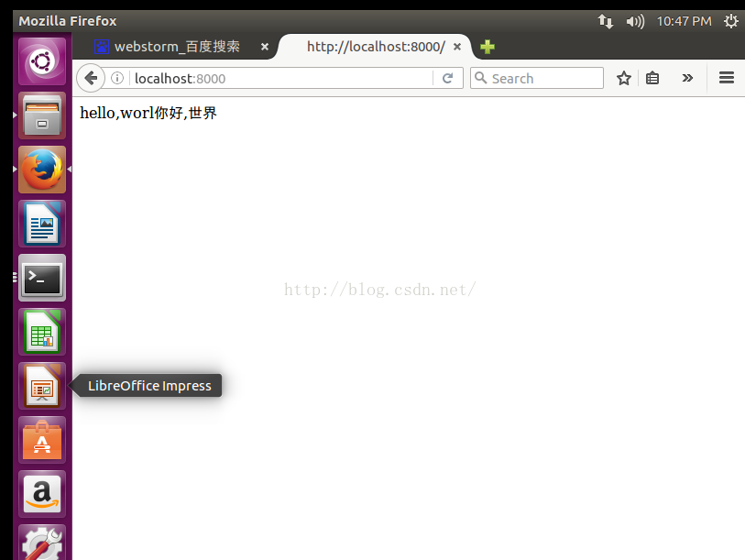Bookmark this page with the star icon

[x=624, y=78]
